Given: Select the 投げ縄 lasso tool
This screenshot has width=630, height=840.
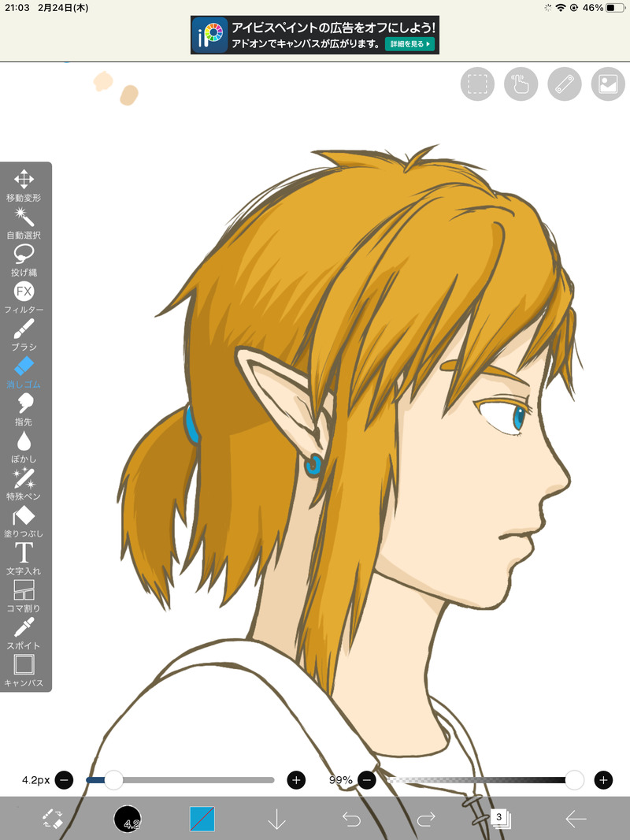Looking at the screenshot, I should tap(24, 260).
